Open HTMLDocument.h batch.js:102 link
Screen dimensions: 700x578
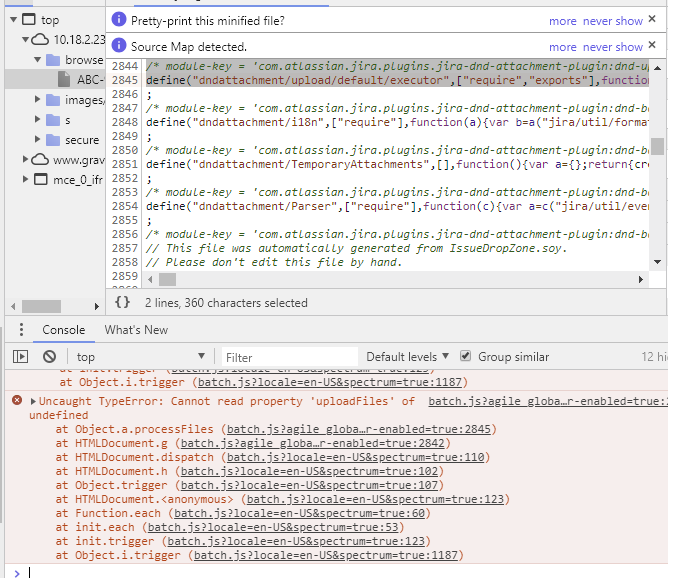click(309, 471)
